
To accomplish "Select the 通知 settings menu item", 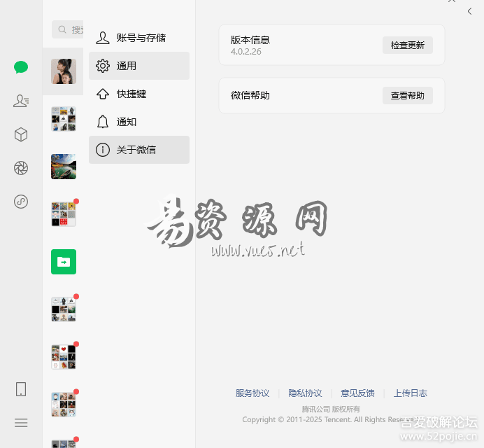I will (139, 122).
